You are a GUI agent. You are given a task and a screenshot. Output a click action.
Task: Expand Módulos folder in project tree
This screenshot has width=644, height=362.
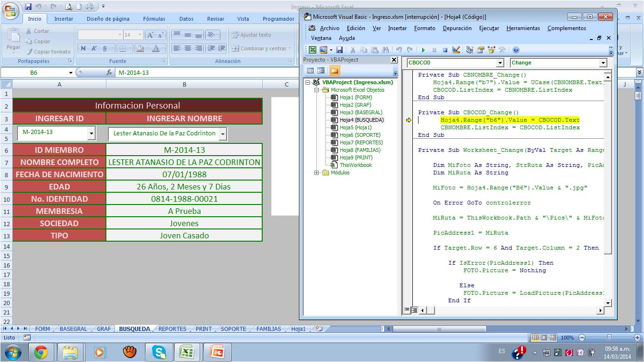(317, 173)
